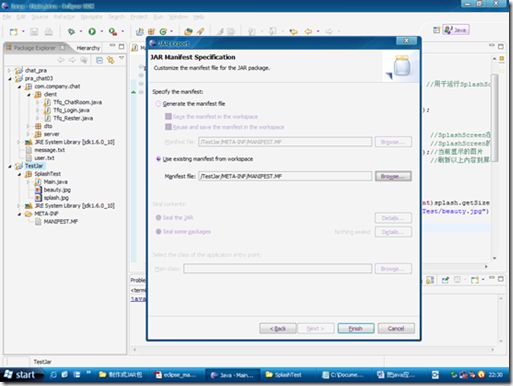The image size is (513, 386).
Task: Collapse the META-INF folder
Action: pos(19,214)
